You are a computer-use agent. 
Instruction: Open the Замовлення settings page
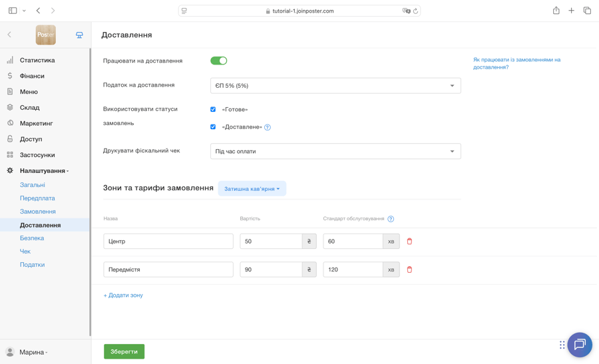[38, 212]
